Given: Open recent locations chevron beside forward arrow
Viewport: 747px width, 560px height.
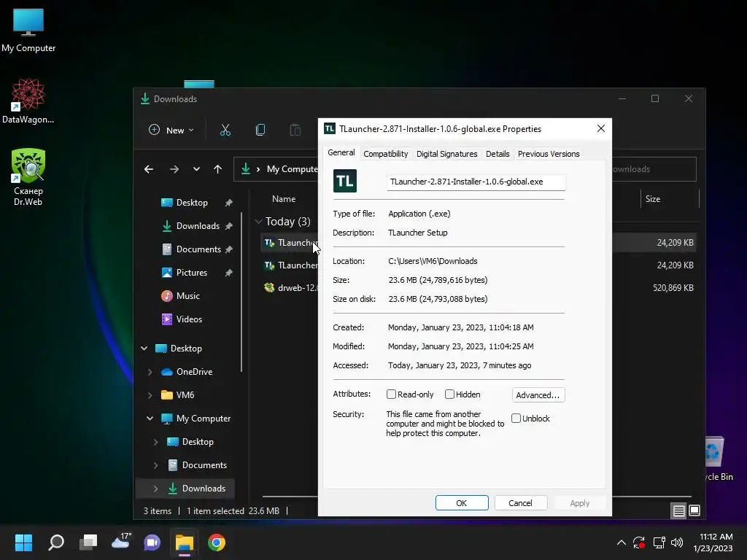Looking at the screenshot, I should click(196, 169).
